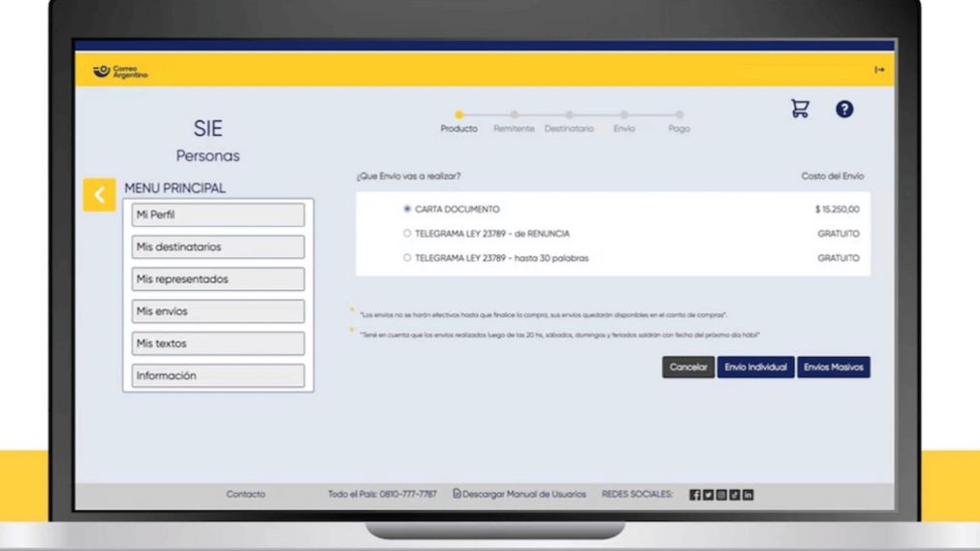Click the $ 15.250,00 cost value
980x551 pixels.
[x=837, y=210]
